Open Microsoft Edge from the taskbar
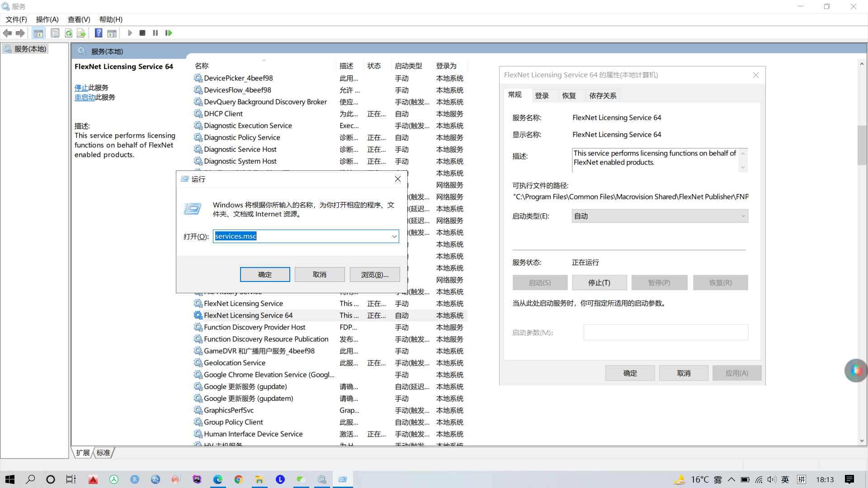Screen dimensions: 868x488 218,479
